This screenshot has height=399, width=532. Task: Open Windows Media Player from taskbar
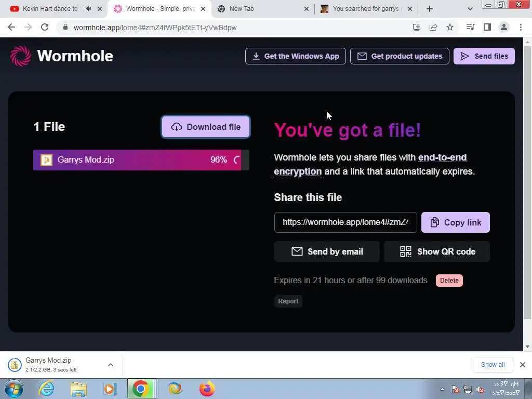(110, 389)
